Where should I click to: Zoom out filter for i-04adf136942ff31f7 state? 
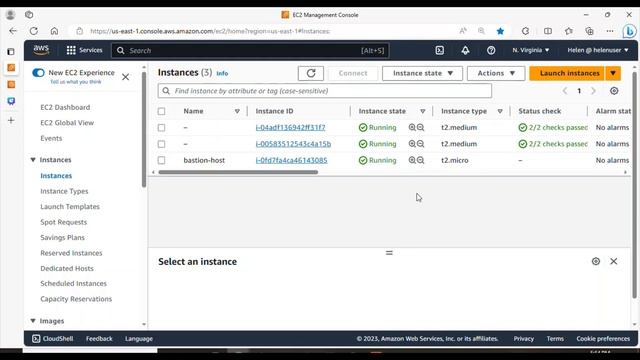421,127
